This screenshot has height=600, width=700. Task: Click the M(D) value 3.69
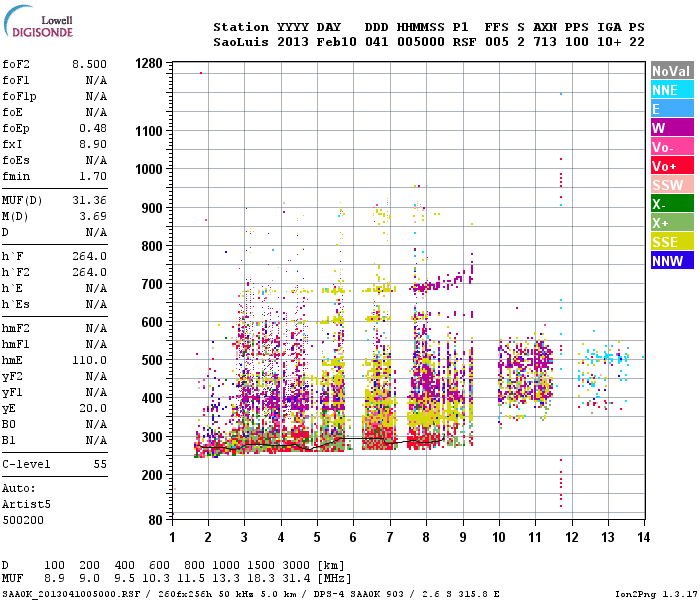tap(93, 217)
